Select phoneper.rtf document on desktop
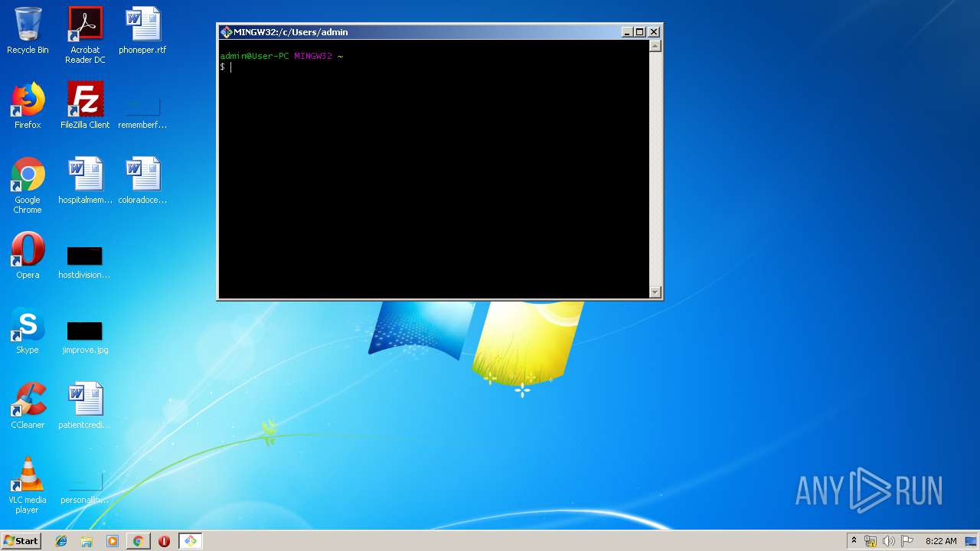Viewport: 980px width, 551px height. coord(142,31)
